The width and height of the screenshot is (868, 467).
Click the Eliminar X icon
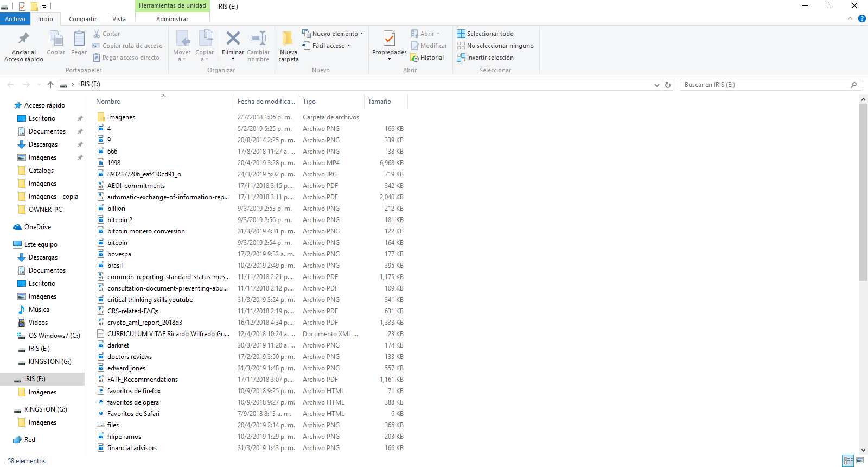[x=233, y=38]
